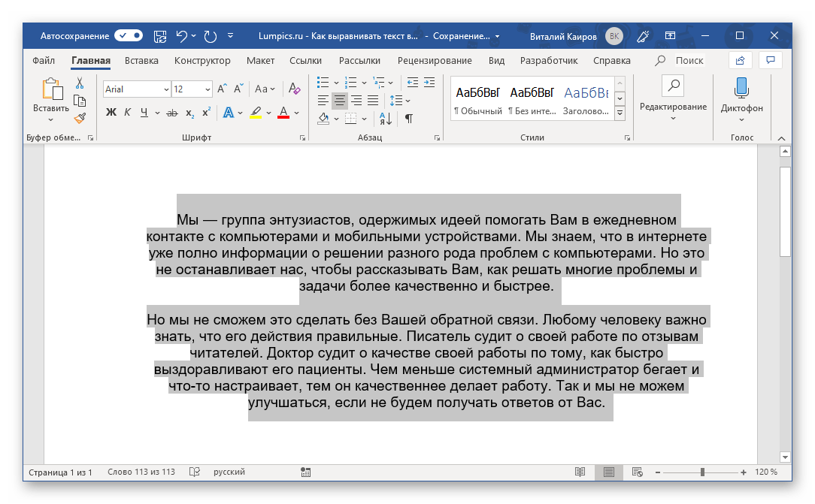Open the Share icon button

741,60
